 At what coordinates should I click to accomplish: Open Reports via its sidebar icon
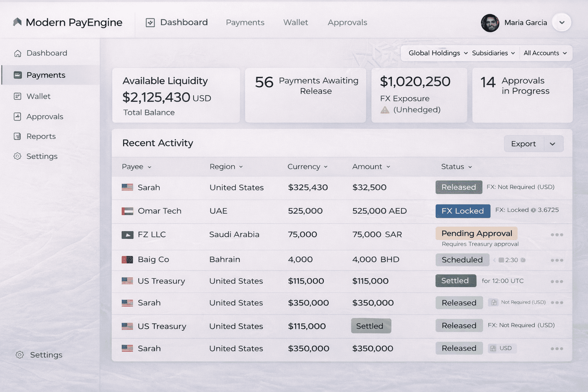[x=18, y=136]
